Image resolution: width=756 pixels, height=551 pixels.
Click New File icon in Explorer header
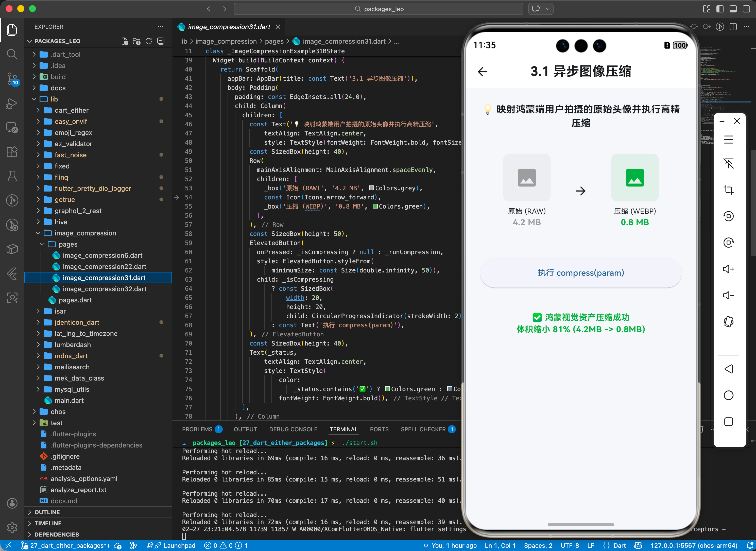(x=125, y=41)
